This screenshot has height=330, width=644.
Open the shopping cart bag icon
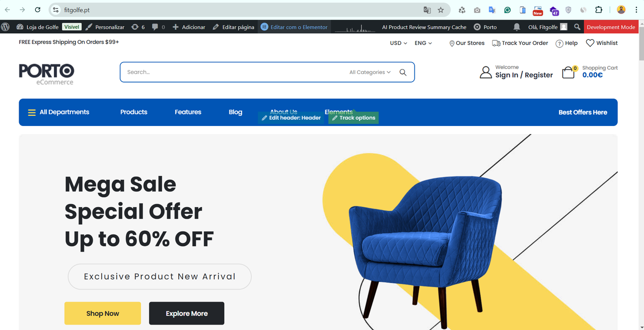568,72
